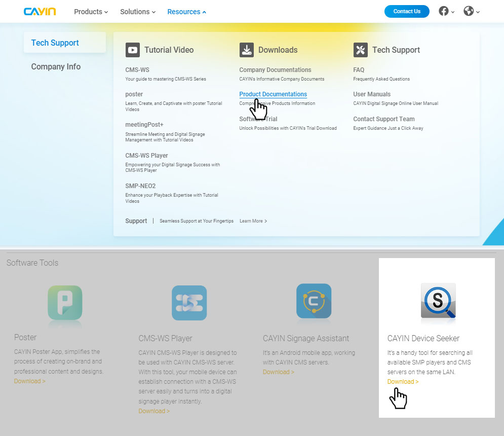
Task: Open the Product Documentations link
Action: (273, 94)
